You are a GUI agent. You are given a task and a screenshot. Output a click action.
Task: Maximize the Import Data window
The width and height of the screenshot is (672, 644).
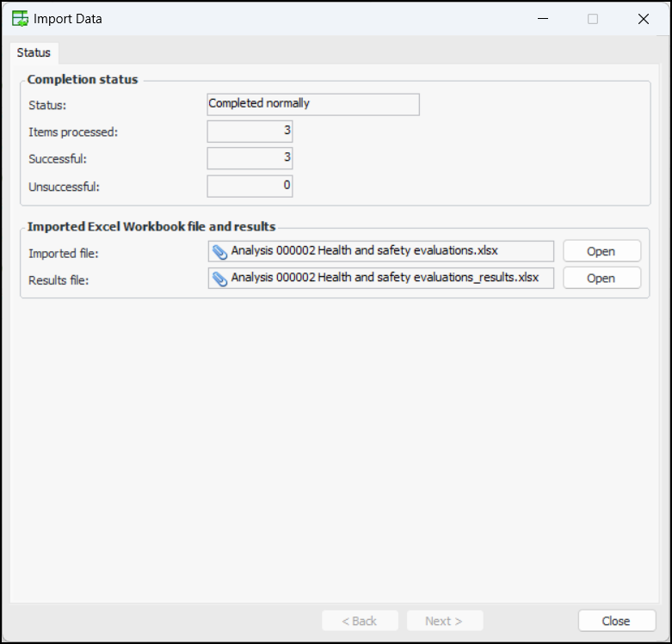[593, 19]
